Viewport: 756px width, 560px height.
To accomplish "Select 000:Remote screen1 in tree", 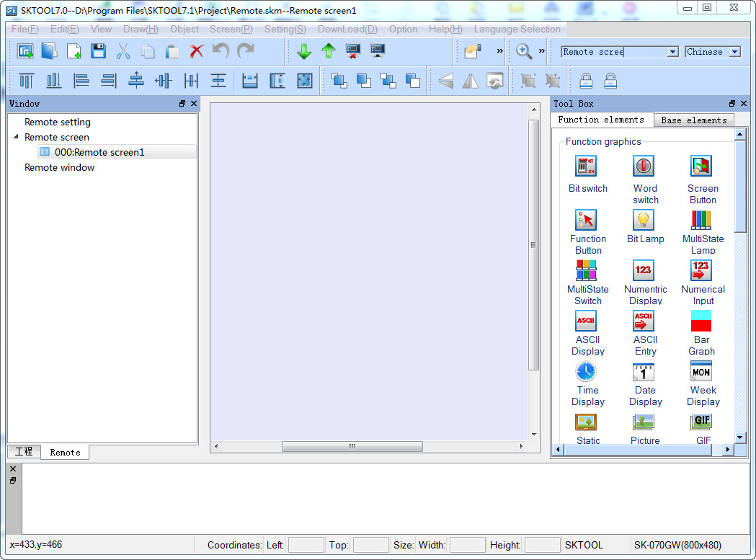I will pos(99,152).
